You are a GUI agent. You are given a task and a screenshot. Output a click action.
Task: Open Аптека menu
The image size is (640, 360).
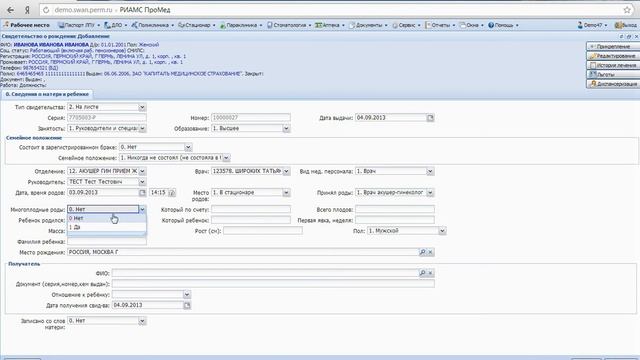[330, 25]
